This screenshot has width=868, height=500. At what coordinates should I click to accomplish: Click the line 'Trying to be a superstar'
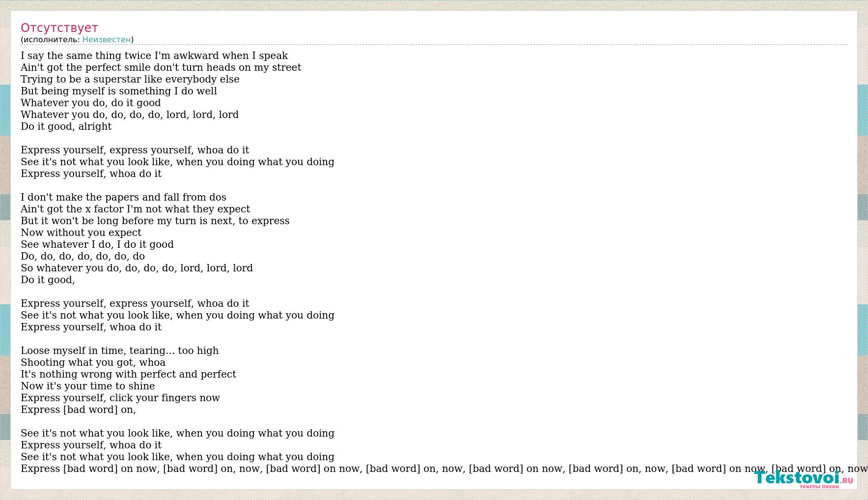click(130, 79)
